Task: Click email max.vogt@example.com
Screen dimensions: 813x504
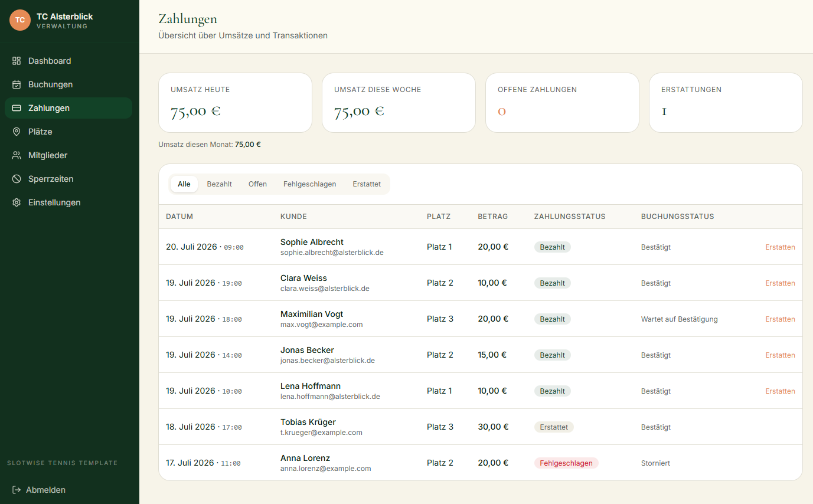Action: [x=322, y=325]
